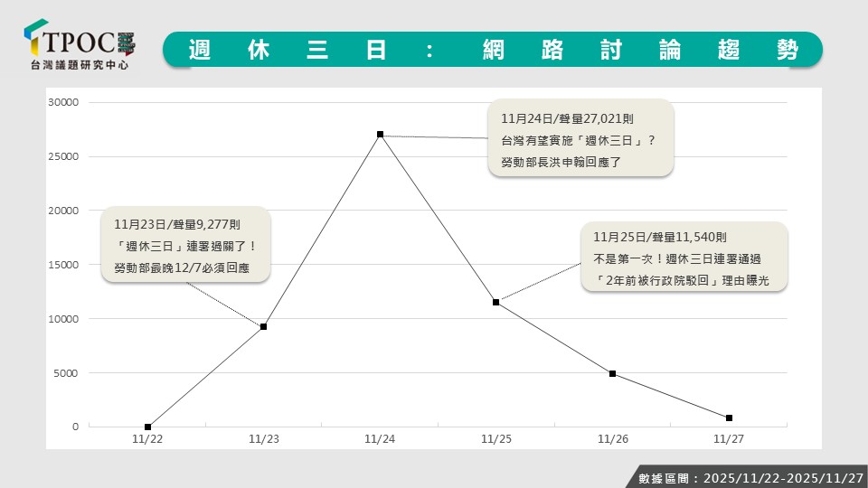
Task: Click the 週休三日:網路討論趨勢 title banner
Action: [x=493, y=50]
